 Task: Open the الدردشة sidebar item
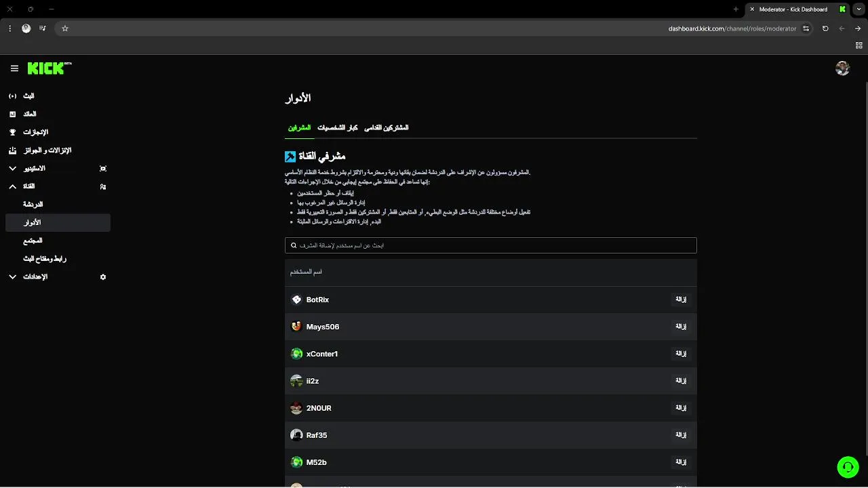58,205
